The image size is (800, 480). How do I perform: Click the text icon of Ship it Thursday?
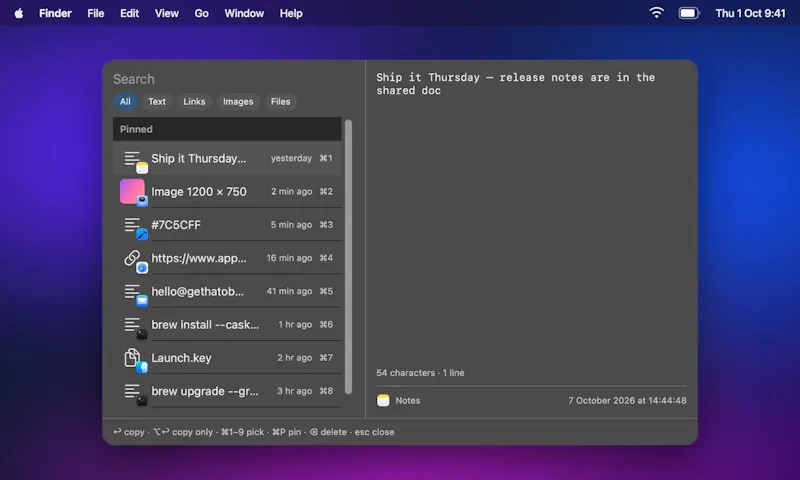(132, 159)
